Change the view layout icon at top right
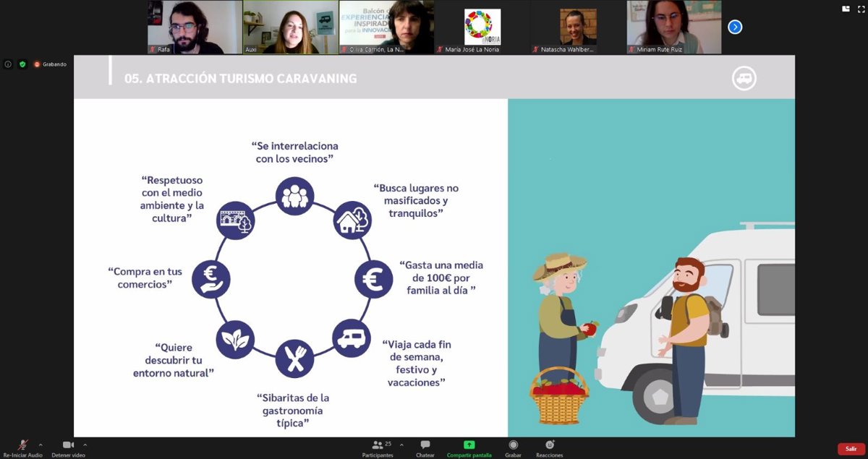Viewport: 868px width, 459px height. coord(846,9)
